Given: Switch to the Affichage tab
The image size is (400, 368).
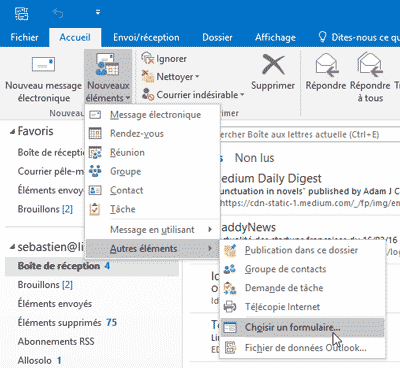Looking at the screenshot, I should point(275,37).
